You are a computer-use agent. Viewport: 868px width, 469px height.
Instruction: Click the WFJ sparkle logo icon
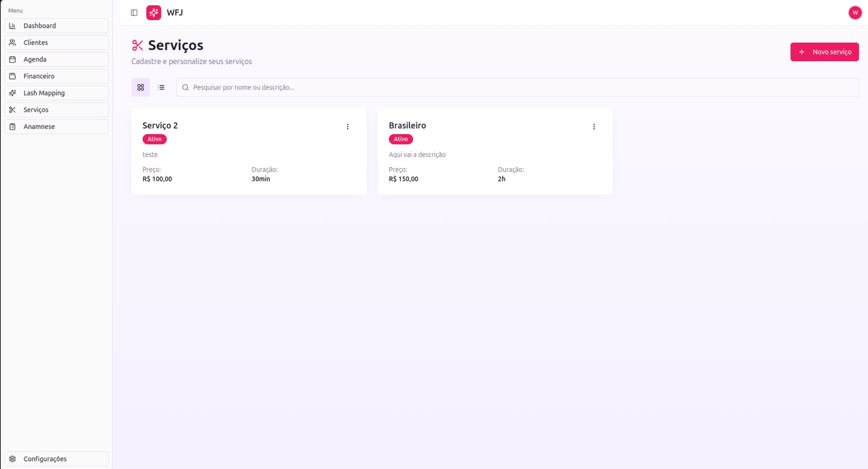pyautogui.click(x=153, y=13)
